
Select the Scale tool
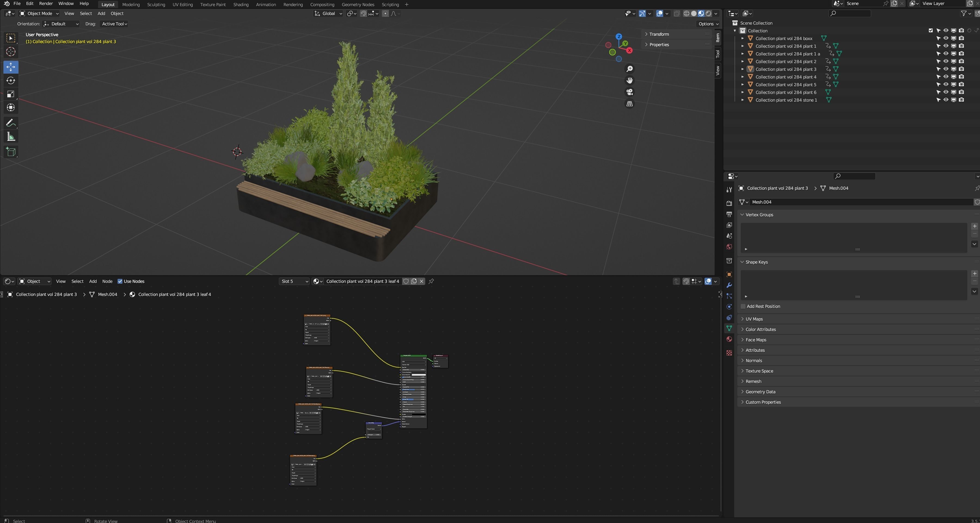click(11, 94)
